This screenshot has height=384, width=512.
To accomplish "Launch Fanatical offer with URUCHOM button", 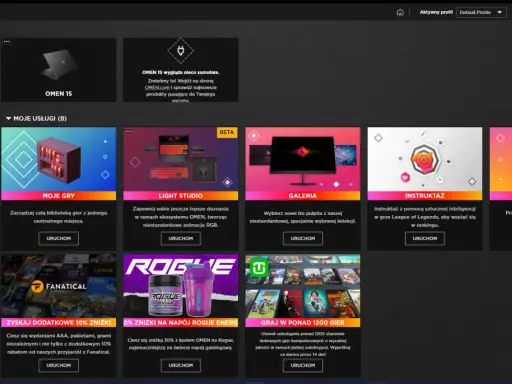I will [x=59, y=365].
